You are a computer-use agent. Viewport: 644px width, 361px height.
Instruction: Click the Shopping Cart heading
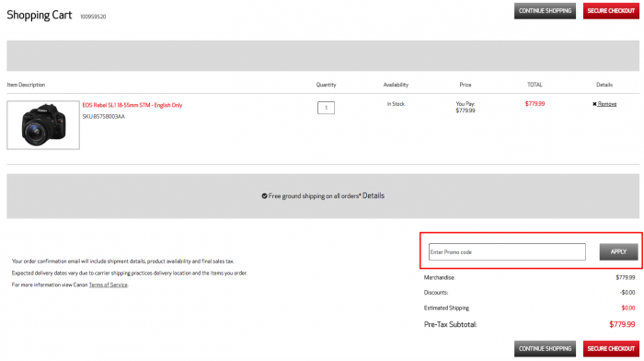[39, 16]
